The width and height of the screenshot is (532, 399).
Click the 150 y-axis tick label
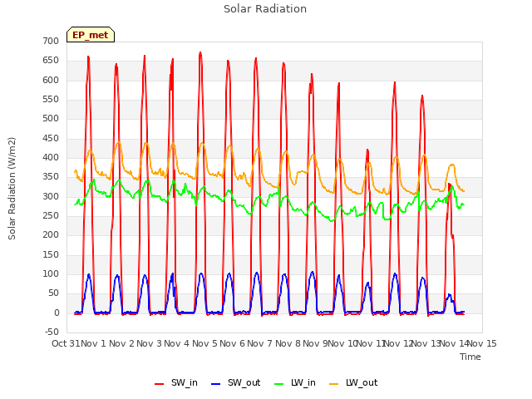[x=51, y=255]
